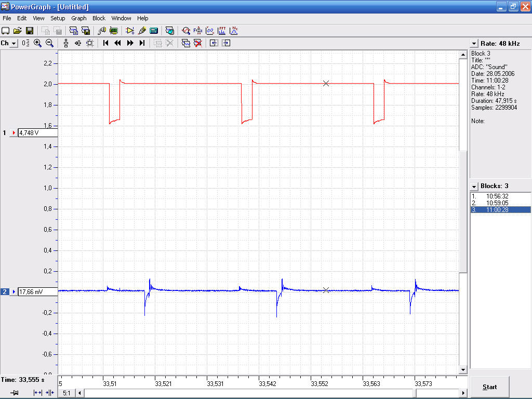Image resolution: width=532 pixels, height=399 pixels.
Task: Open the File menu
Action: pyautogui.click(x=7, y=18)
